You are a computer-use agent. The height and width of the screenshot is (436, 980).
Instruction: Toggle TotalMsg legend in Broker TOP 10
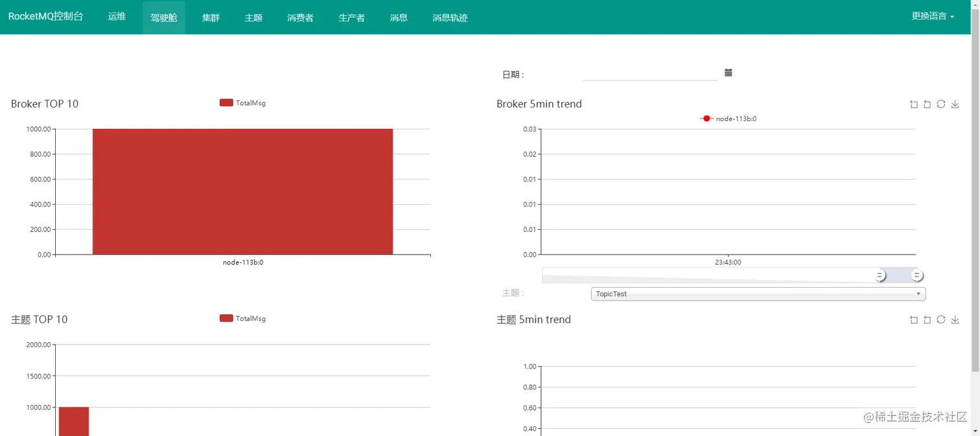(242, 103)
